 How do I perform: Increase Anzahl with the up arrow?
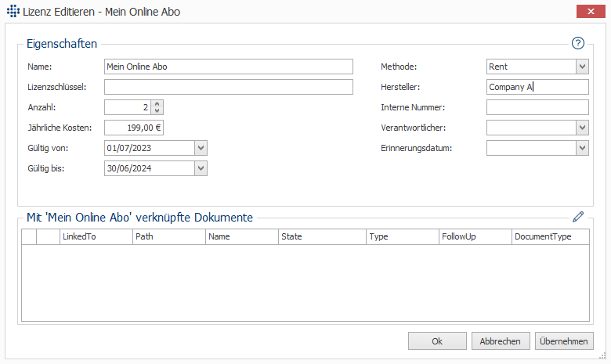pos(157,104)
